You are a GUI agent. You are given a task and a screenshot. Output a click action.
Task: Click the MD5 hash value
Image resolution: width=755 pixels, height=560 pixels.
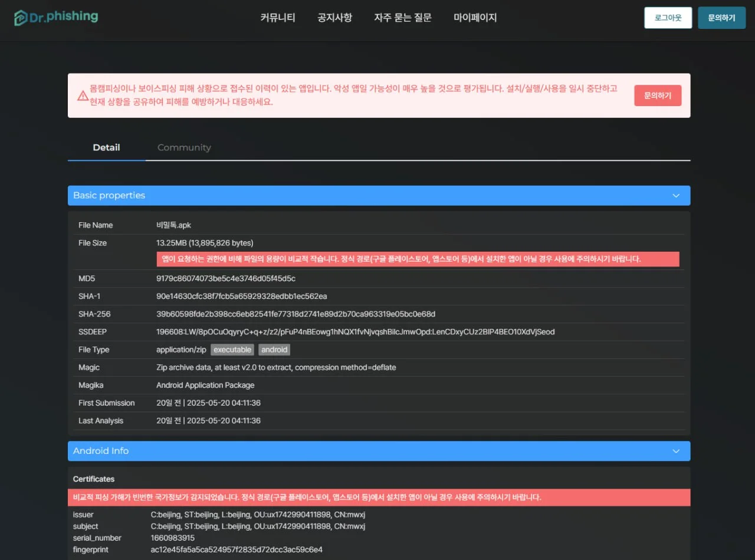click(226, 278)
